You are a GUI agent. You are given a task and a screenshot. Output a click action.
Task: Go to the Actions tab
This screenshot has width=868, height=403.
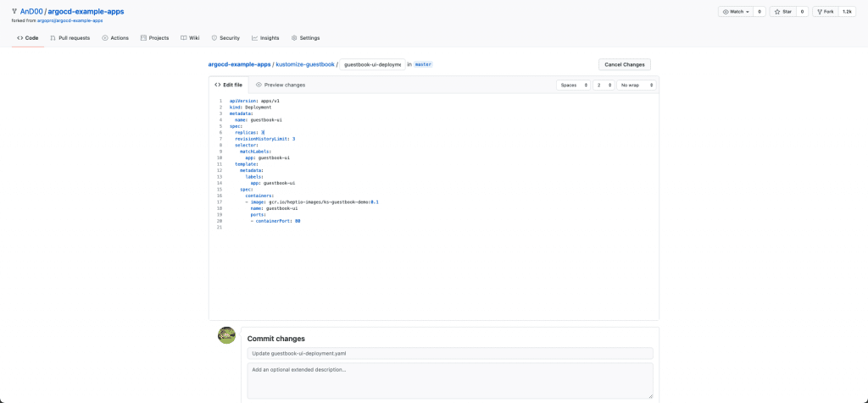[x=115, y=38]
